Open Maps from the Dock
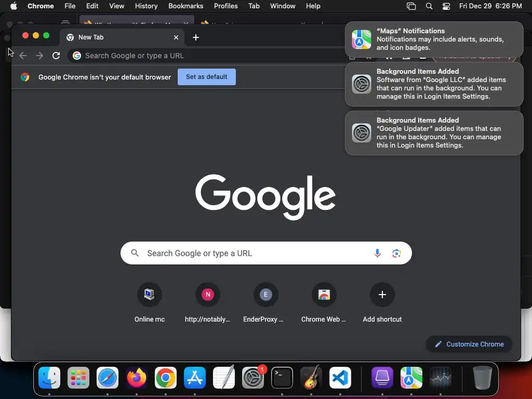Viewport: 532px width, 399px height. (411, 378)
